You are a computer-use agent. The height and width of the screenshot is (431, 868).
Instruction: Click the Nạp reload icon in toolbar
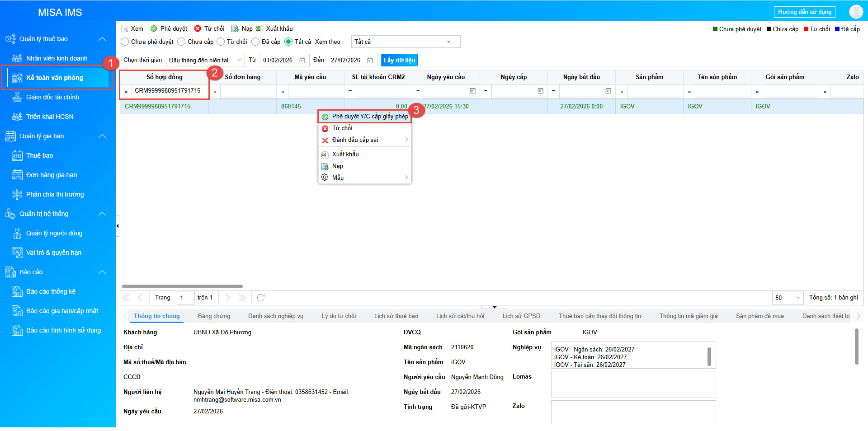[x=235, y=29]
